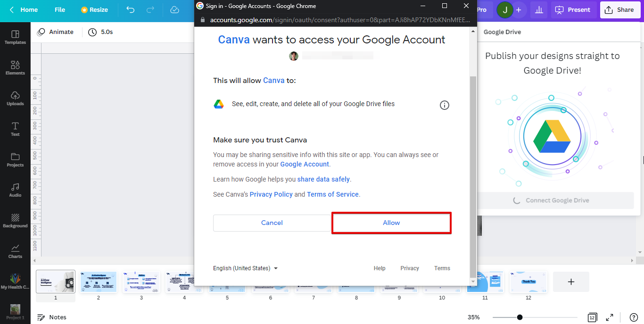Screen dimensions: 644x324
Task: Click the plus icon to add collaborators
Action: (519, 10)
